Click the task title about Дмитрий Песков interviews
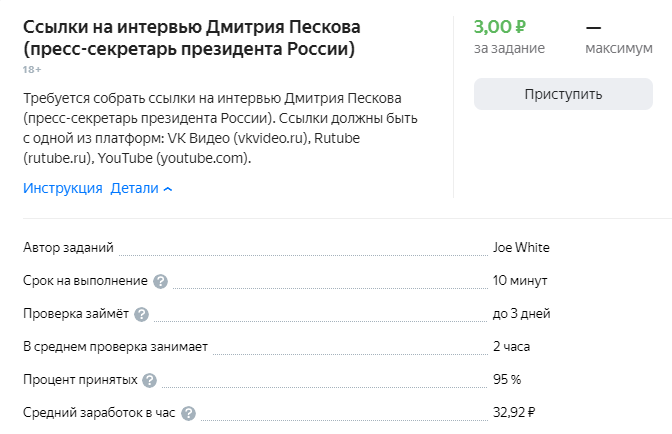The image size is (672, 434). point(191,37)
